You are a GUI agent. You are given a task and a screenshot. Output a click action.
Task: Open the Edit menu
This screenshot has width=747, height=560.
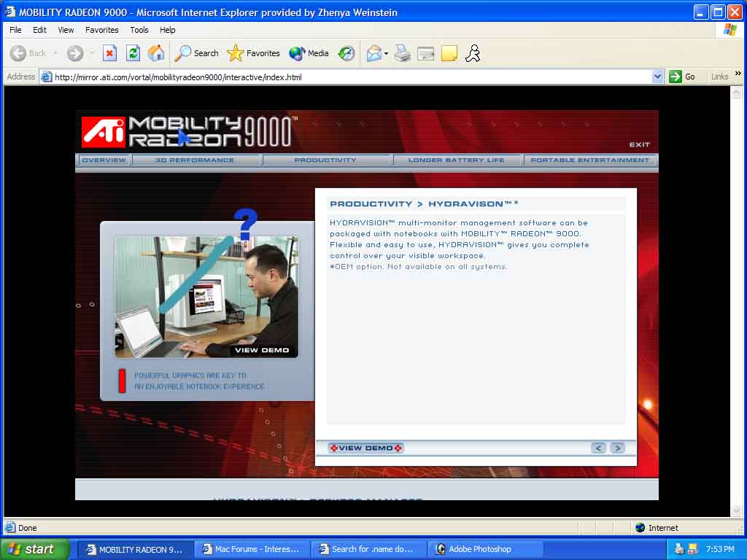39,30
